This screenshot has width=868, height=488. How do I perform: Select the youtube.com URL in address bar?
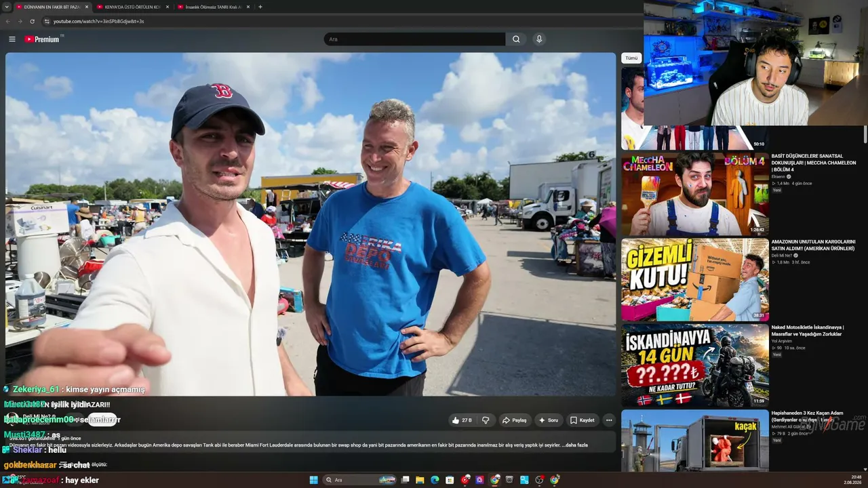(x=99, y=21)
